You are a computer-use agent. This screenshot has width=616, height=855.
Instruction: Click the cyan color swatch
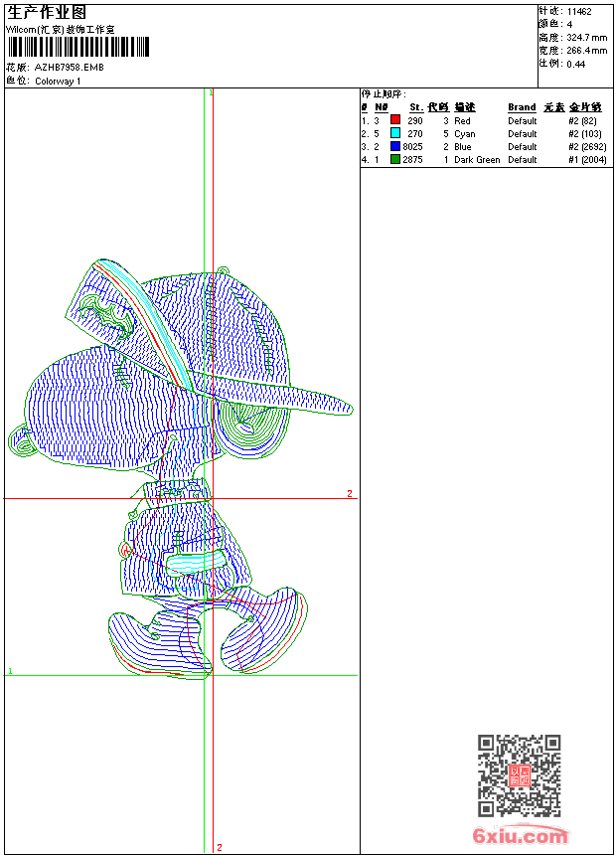tap(394, 133)
